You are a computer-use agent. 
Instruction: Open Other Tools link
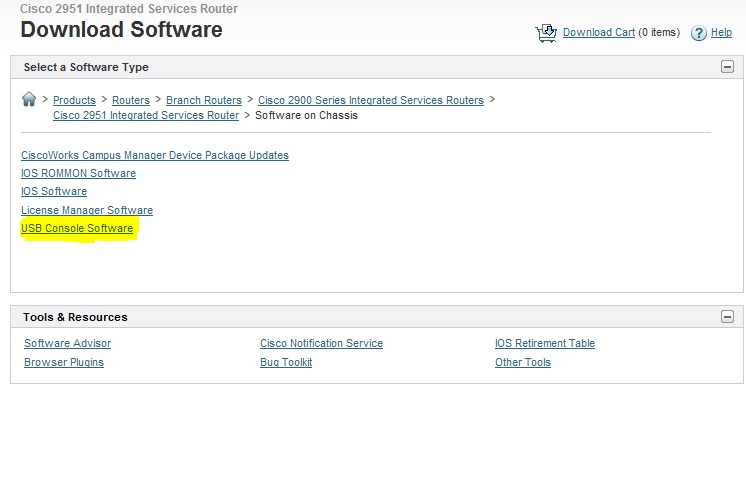(x=523, y=363)
